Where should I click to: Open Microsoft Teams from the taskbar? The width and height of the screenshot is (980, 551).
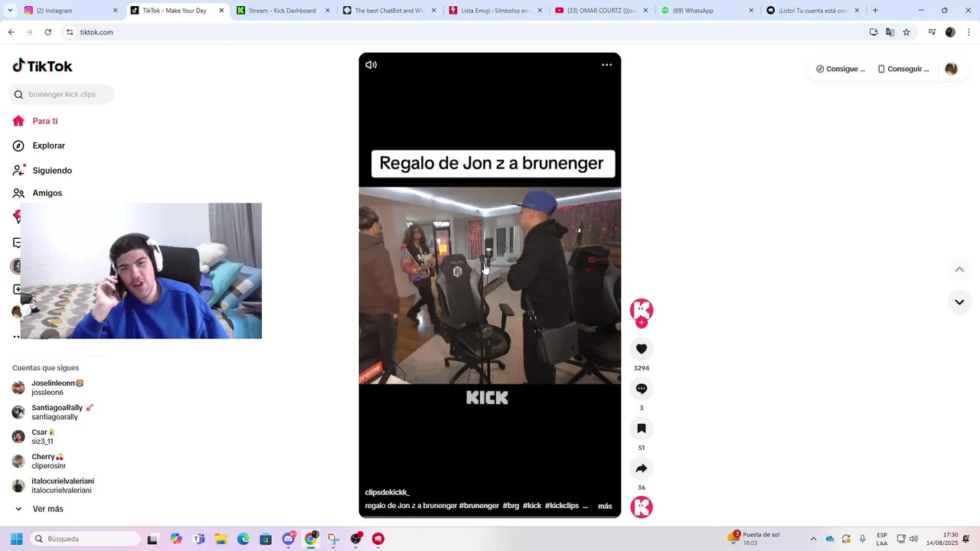199,539
